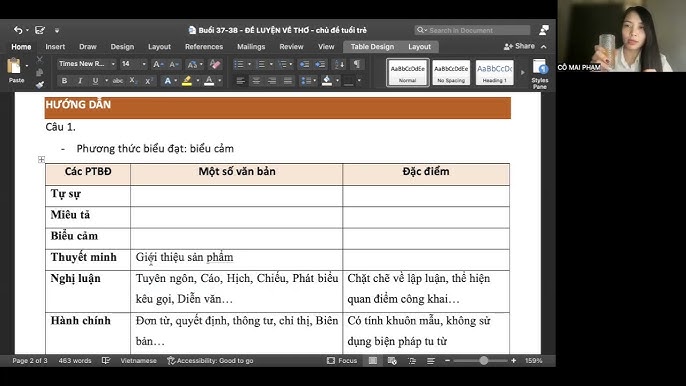The width and height of the screenshot is (686, 386).
Task: Toggle Strikethrough abc formatting
Action: pos(117,81)
